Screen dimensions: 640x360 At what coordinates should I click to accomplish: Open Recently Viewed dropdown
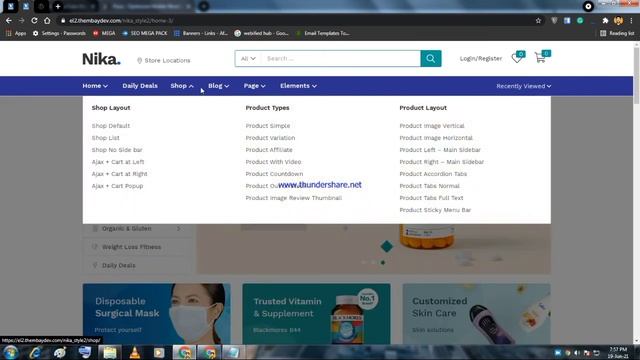pos(524,86)
